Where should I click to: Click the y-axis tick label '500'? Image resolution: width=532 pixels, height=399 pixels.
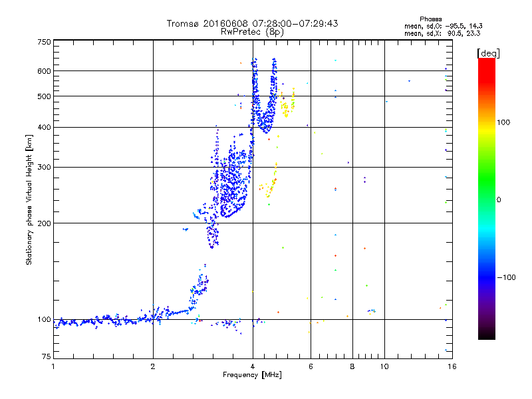[x=44, y=96]
